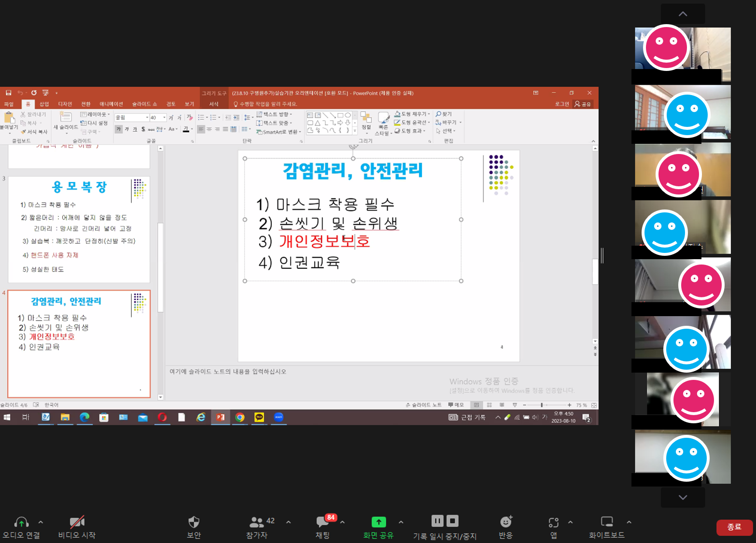Open Shape Effects (도형 효과) dropdown
This screenshot has width=756, height=543.
(x=410, y=131)
